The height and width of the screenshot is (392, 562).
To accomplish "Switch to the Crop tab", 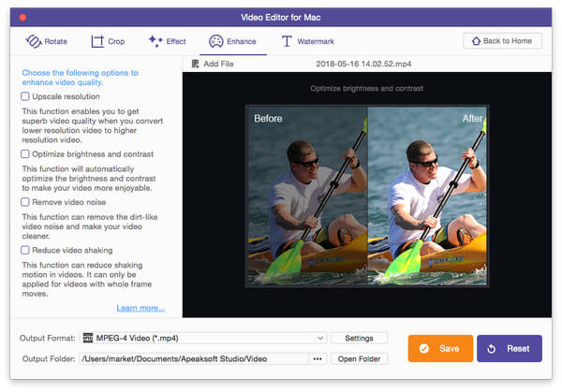I will click(108, 41).
